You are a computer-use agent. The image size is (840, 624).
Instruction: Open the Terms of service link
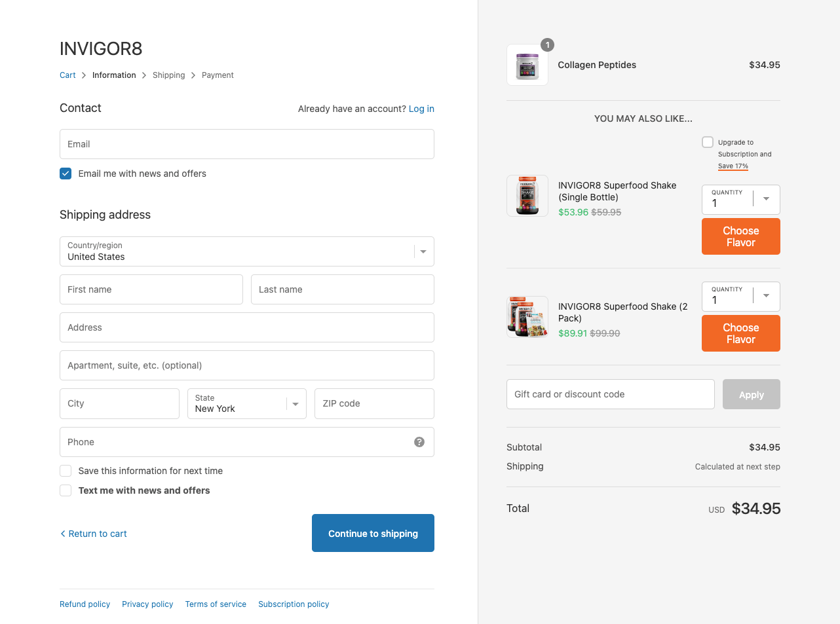pyautogui.click(x=216, y=604)
